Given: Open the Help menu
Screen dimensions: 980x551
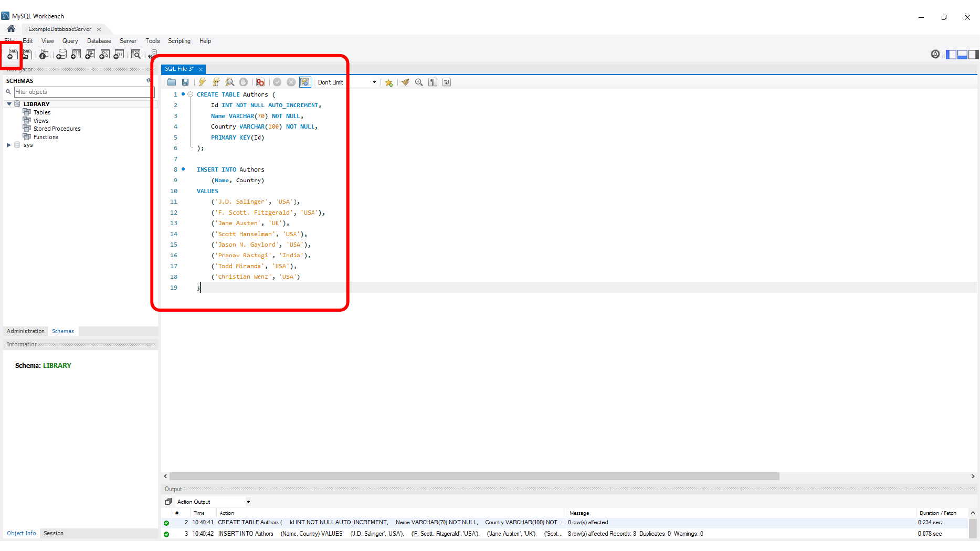Looking at the screenshot, I should pyautogui.click(x=205, y=41).
